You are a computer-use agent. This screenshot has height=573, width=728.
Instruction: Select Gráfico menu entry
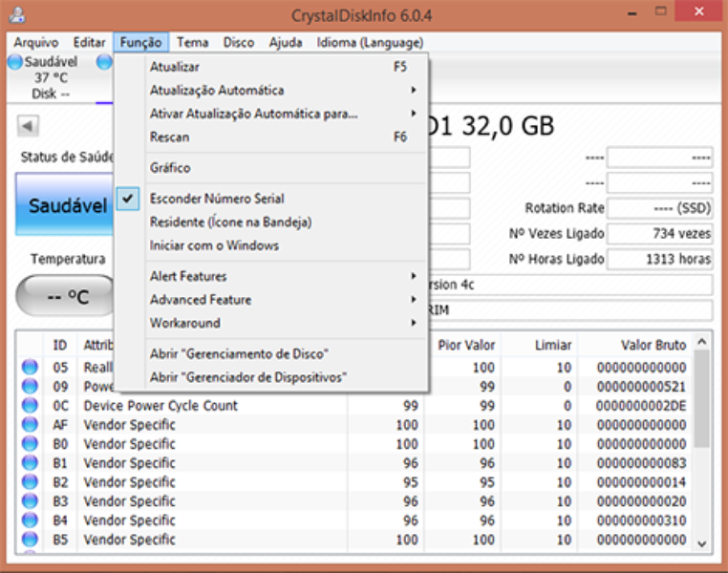click(270, 168)
